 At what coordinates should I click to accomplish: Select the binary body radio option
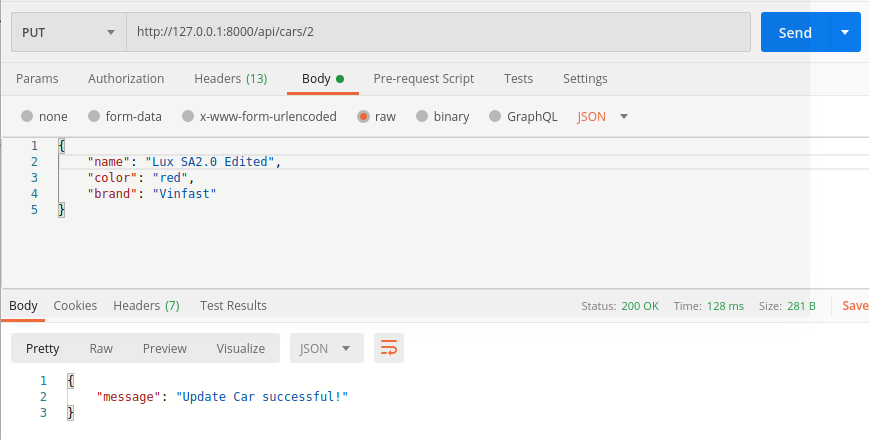tap(423, 116)
